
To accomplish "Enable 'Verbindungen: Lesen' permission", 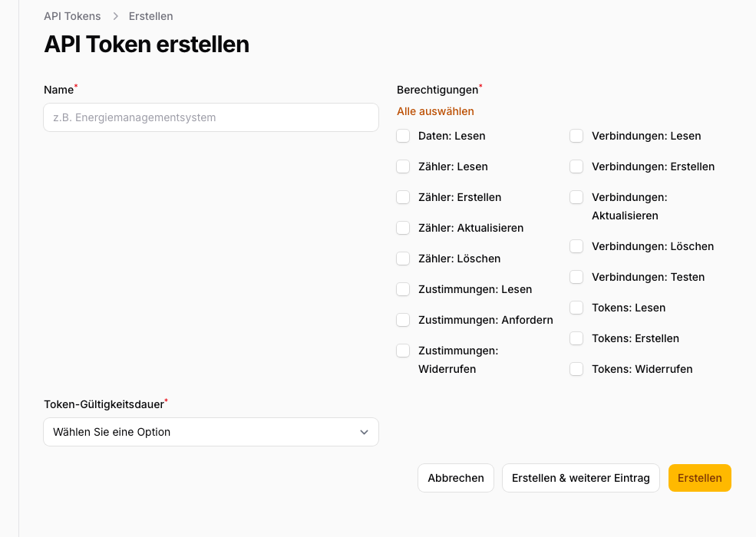I will pyautogui.click(x=576, y=136).
